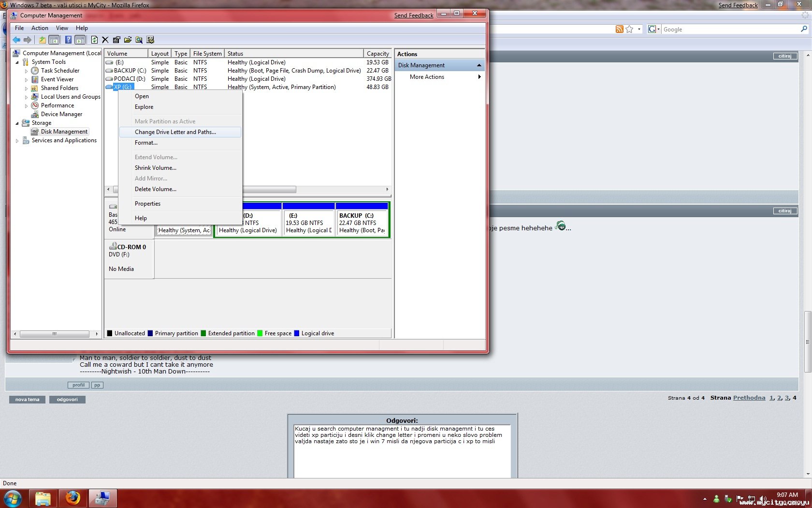Click the Prethodna page link
This screenshot has height=508, width=812.
point(749,398)
